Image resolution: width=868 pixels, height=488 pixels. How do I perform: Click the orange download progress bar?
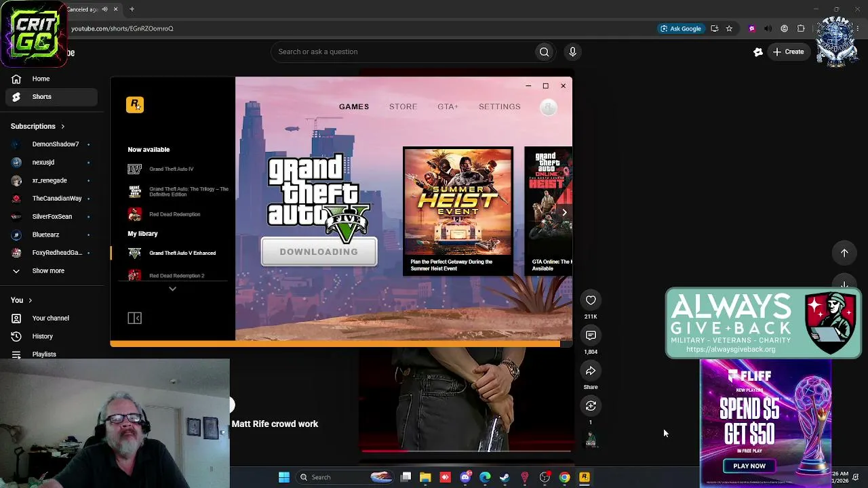click(x=336, y=344)
